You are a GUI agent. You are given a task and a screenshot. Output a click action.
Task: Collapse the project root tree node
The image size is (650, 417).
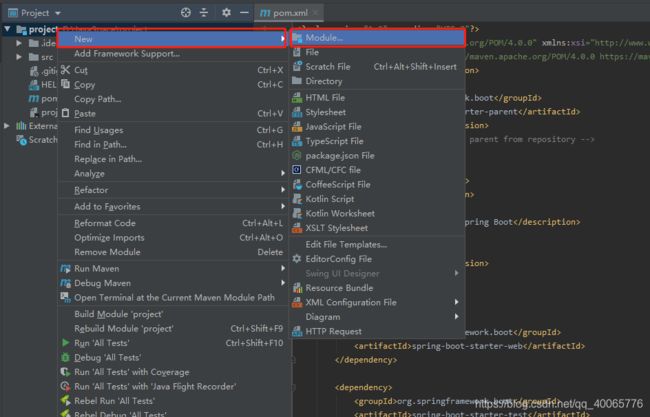tap(7, 29)
